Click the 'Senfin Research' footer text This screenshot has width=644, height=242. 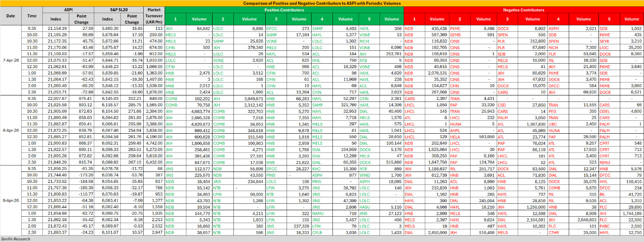tap(16, 239)
